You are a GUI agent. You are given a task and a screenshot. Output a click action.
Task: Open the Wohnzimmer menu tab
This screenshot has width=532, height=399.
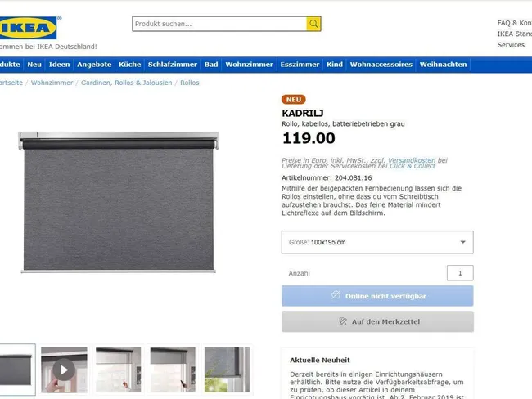pos(249,65)
